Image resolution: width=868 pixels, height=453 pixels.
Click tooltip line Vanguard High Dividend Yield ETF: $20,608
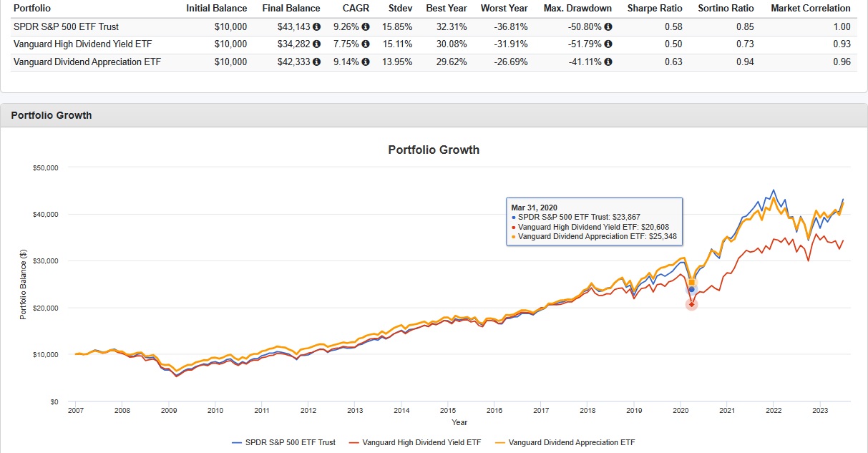[x=590, y=226]
